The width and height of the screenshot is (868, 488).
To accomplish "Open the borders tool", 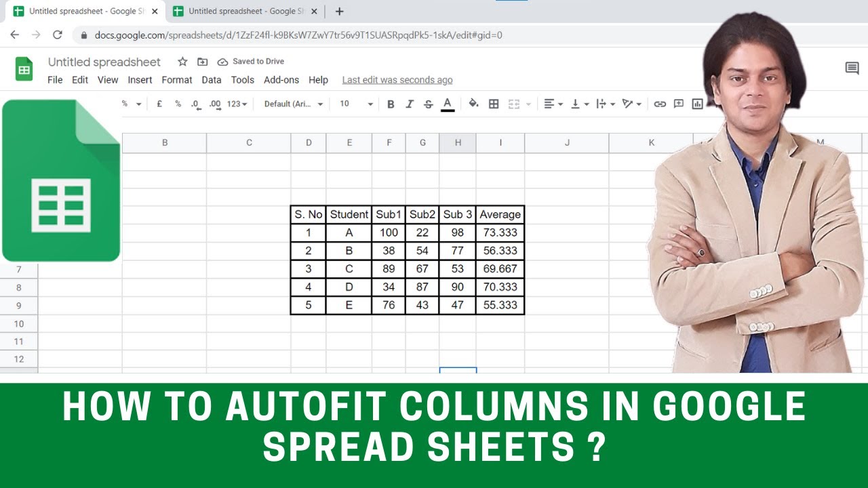I will [494, 104].
